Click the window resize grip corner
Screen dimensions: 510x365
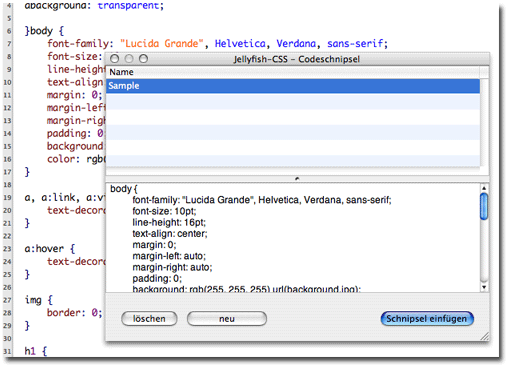[485, 336]
